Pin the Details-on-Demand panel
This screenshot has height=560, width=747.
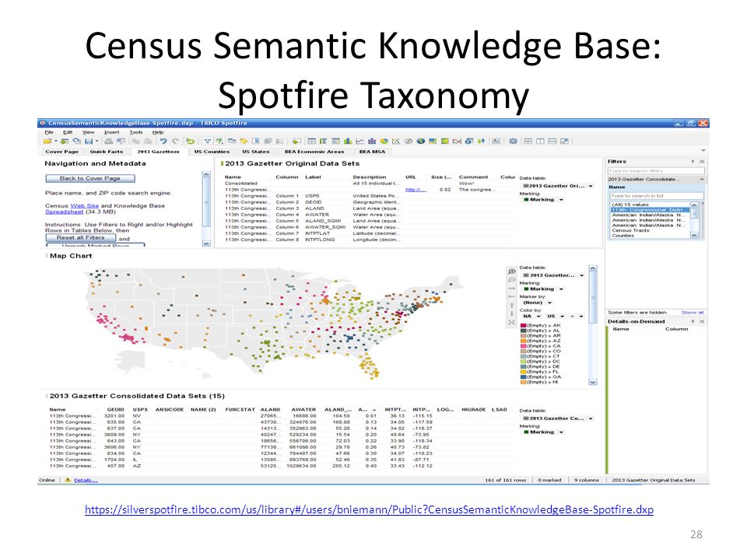[x=693, y=321]
